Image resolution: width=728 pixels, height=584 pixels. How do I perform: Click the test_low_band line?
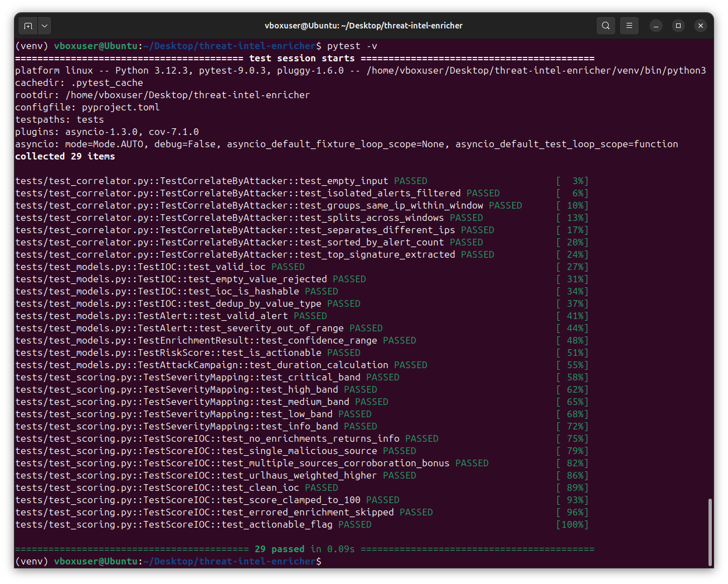point(302,414)
